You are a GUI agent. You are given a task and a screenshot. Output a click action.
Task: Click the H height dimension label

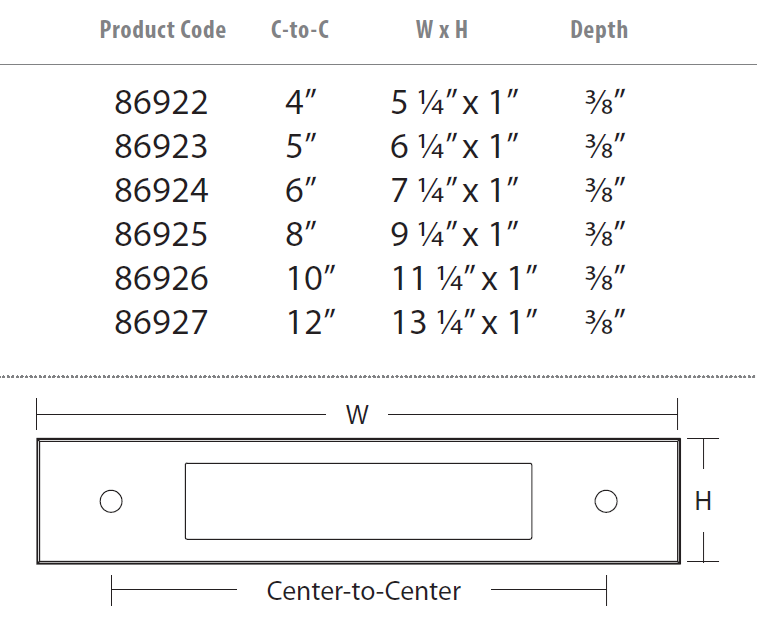pos(703,501)
